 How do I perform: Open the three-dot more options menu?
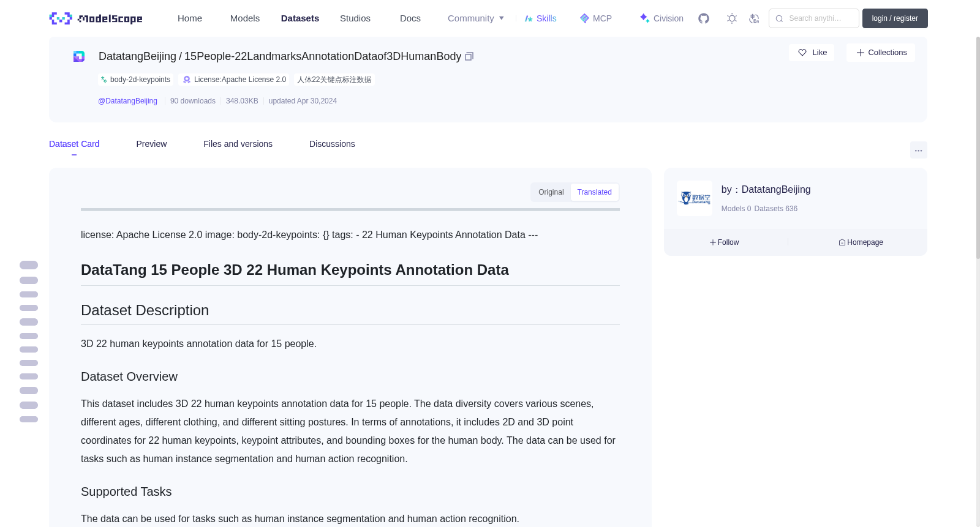(918, 150)
